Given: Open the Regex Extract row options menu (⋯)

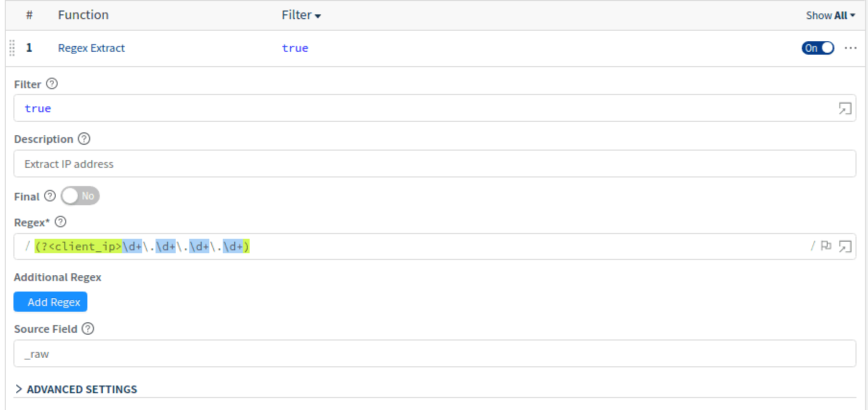Looking at the screenshot, I should pos(850,48).
